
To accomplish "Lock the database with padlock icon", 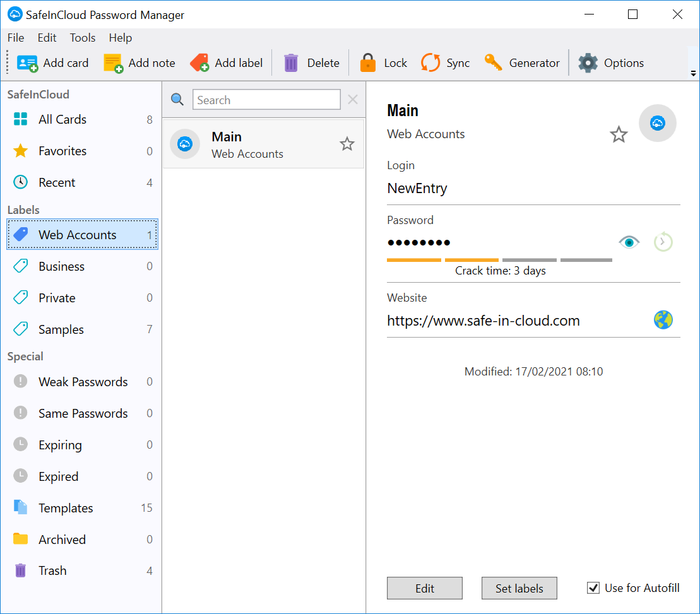I will coord(368,63).
